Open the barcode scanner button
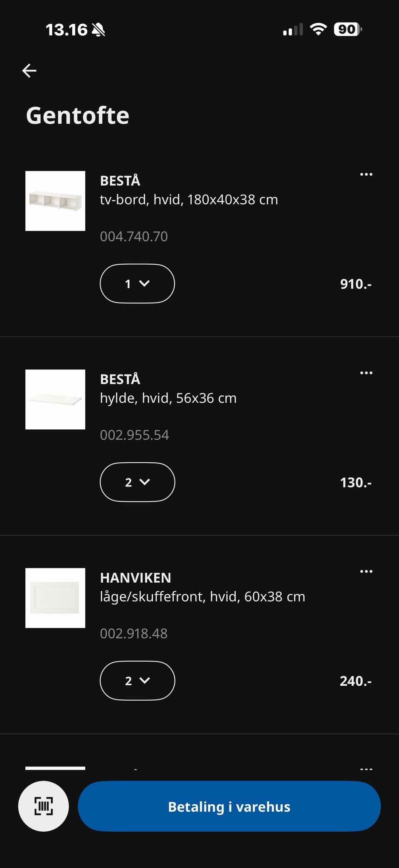 43,806
